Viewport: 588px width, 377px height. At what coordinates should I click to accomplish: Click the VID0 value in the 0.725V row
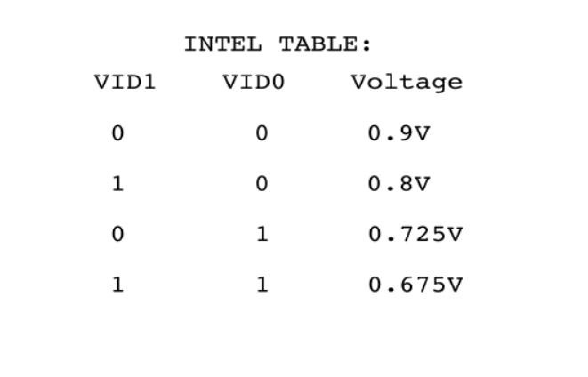pyautogui.click(x=261, y=237)
